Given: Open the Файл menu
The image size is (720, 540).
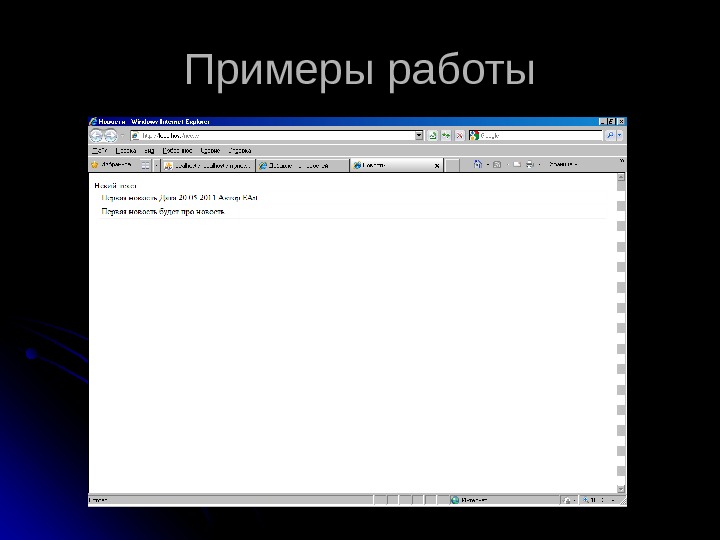Looking at the screenshot, I should pyautogui.click(x=99, y=151).
